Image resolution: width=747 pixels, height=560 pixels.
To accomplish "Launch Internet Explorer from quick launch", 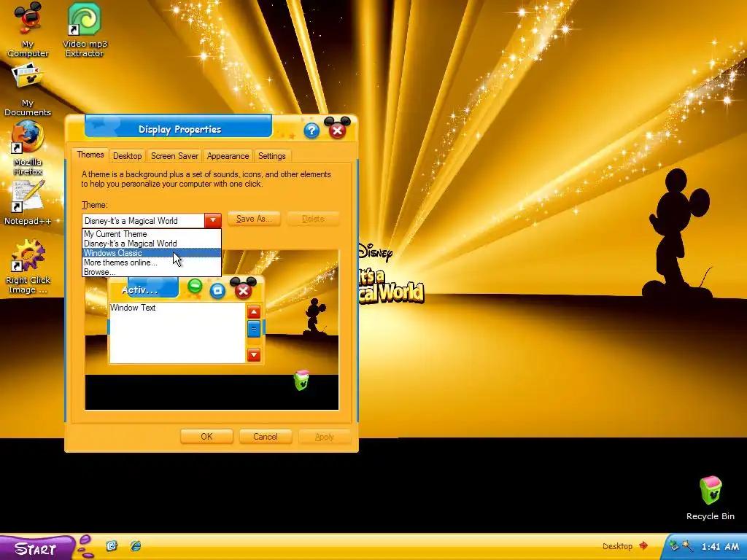I will [136, 545].
